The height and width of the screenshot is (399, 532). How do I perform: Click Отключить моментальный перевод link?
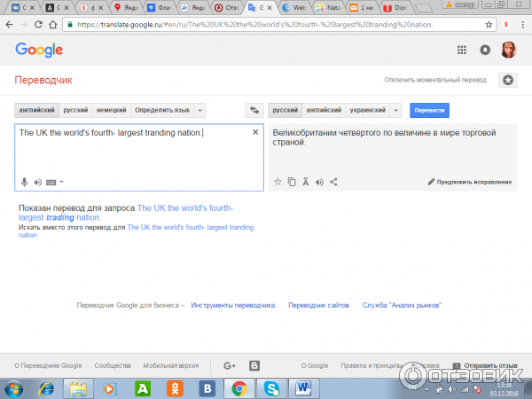435,80
